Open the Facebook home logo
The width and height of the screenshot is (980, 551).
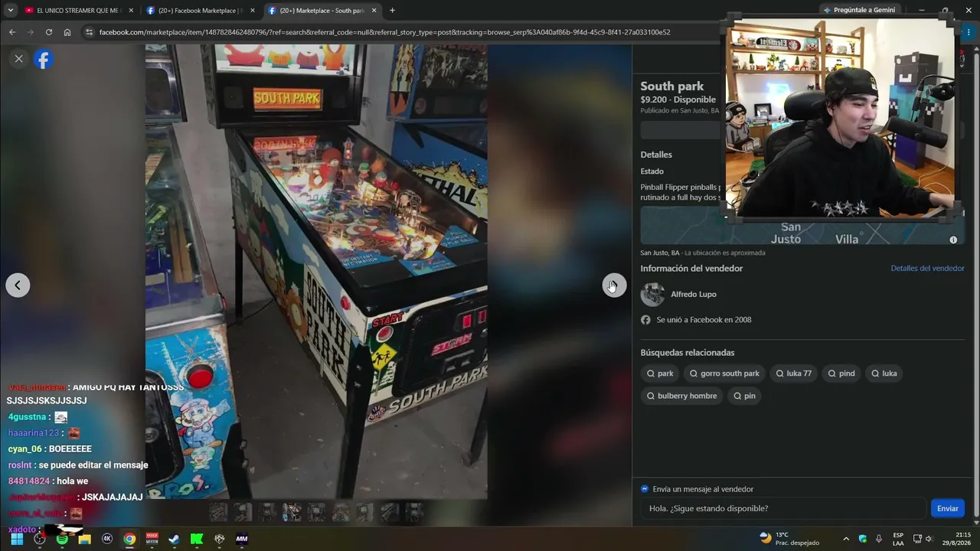pos(44,59)
